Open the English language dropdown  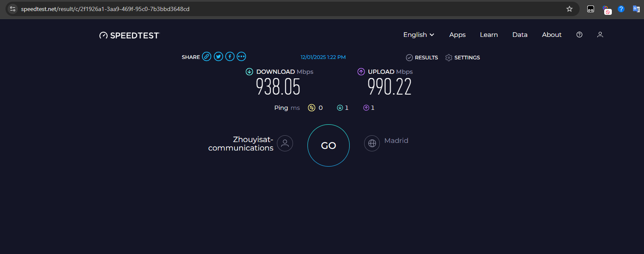pos(418,35)
